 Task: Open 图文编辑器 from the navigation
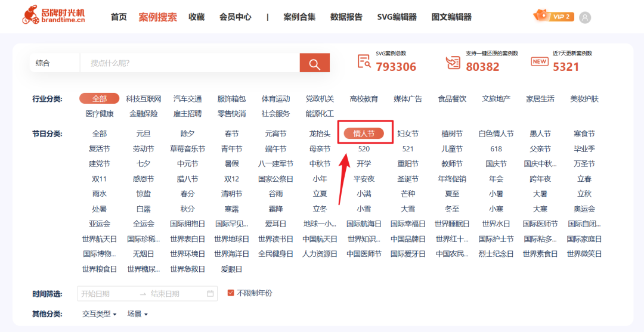point(451,17)
